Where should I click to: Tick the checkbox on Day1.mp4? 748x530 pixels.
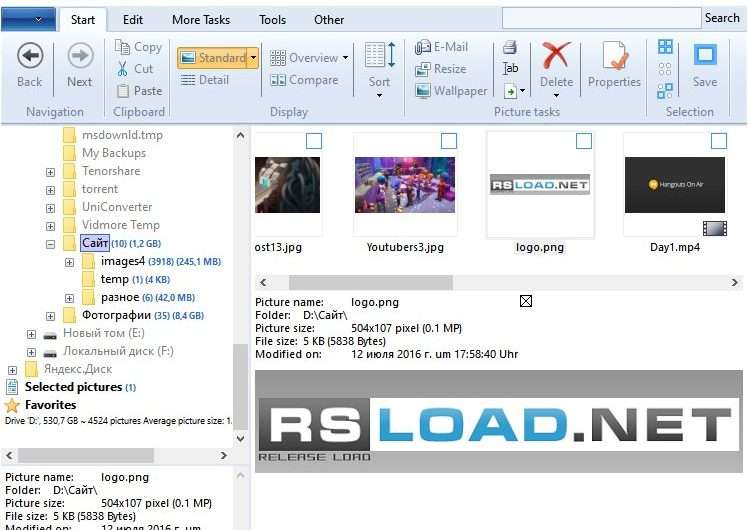(719, 141)
